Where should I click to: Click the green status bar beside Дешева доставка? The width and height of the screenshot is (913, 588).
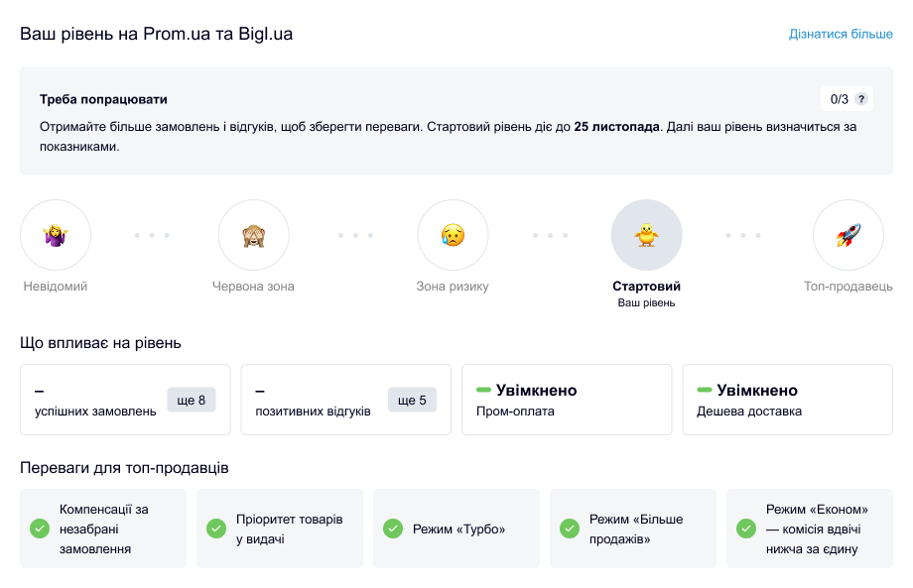(x=704, y=390)
